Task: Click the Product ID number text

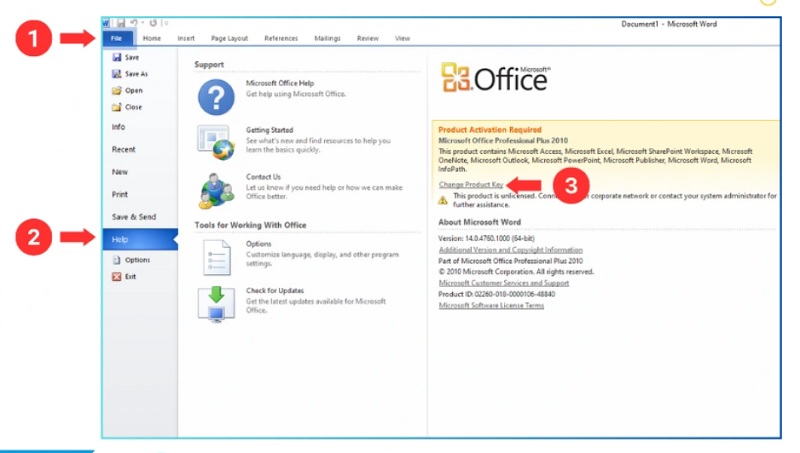Action: pyautogui.click(x=496, y=294)
